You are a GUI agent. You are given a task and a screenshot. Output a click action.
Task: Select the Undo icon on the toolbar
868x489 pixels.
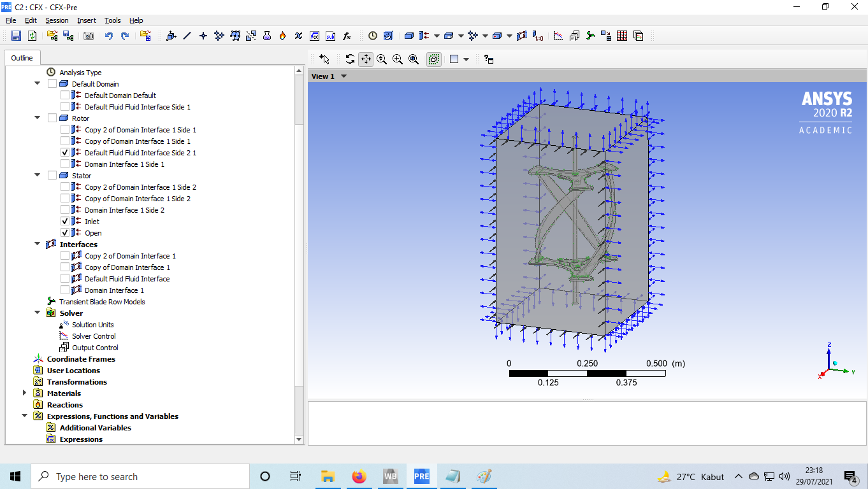(x=109, y=36)
